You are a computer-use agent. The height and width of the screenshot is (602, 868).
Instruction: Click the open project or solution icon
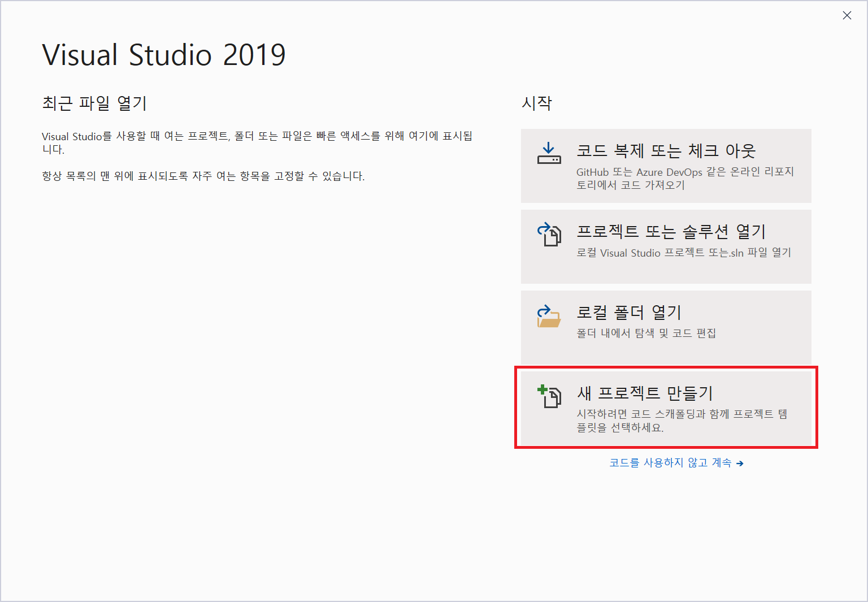click(549, 234)
